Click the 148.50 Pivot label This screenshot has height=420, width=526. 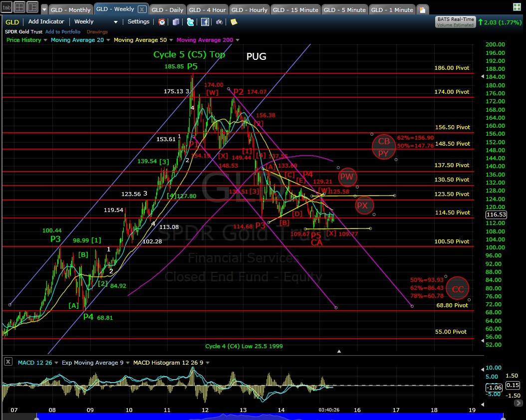453,144
